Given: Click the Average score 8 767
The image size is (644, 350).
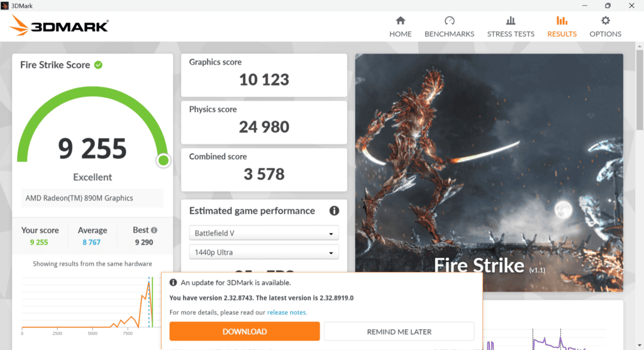Looking at the screenshot, I should pyautogui.click(x=91, y=242).
